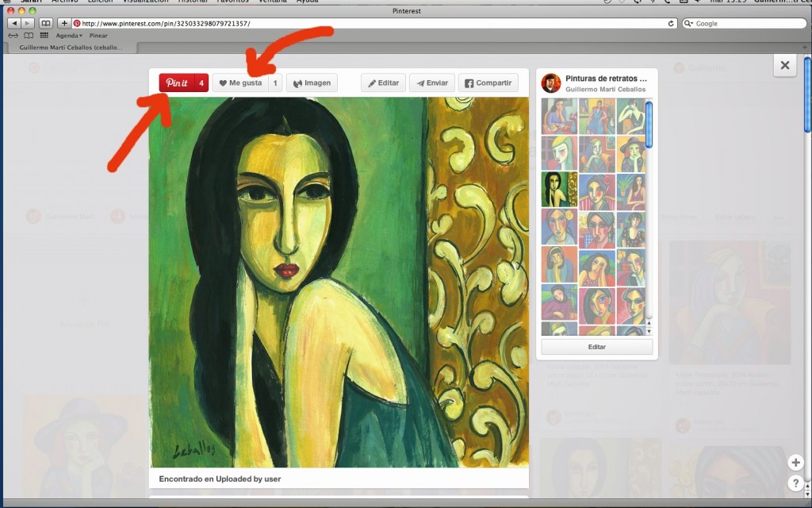Screen dimensions: 812x508
Task: Select the Guillermo Martí Ceballos browser tab
Action: tap(71, 48)
